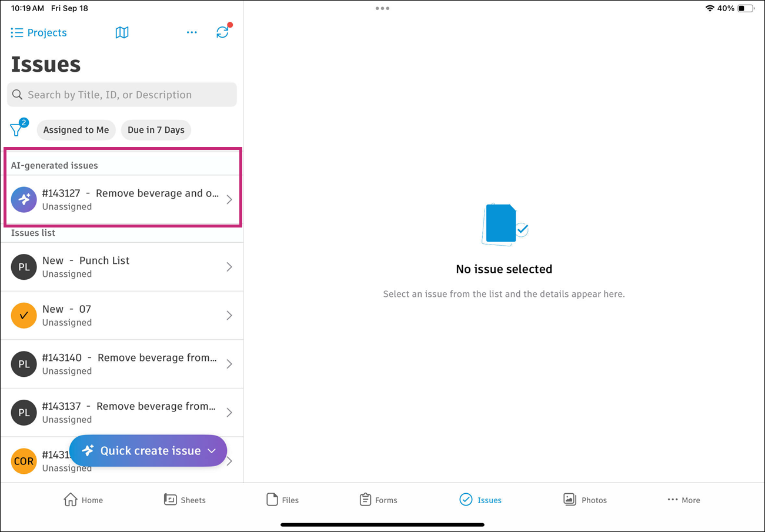
Task: Go to the Home tab
Action: (x=83, y=500)
